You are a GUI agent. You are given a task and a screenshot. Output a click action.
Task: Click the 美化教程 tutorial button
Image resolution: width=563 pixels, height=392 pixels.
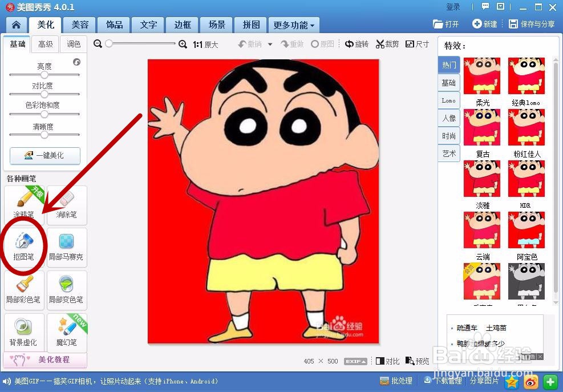tap(45, 359)
